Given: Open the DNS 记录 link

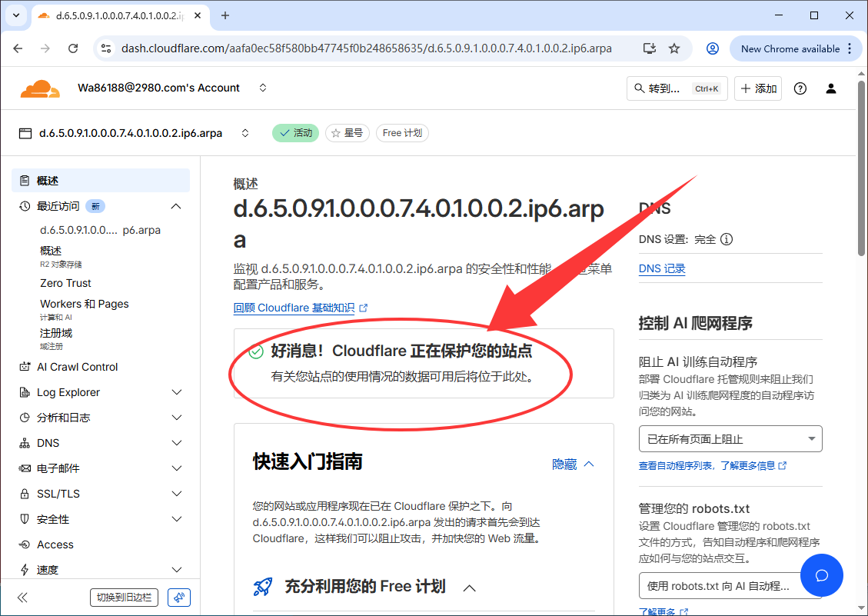Looking at the screenshot, I should click(662, 268).
